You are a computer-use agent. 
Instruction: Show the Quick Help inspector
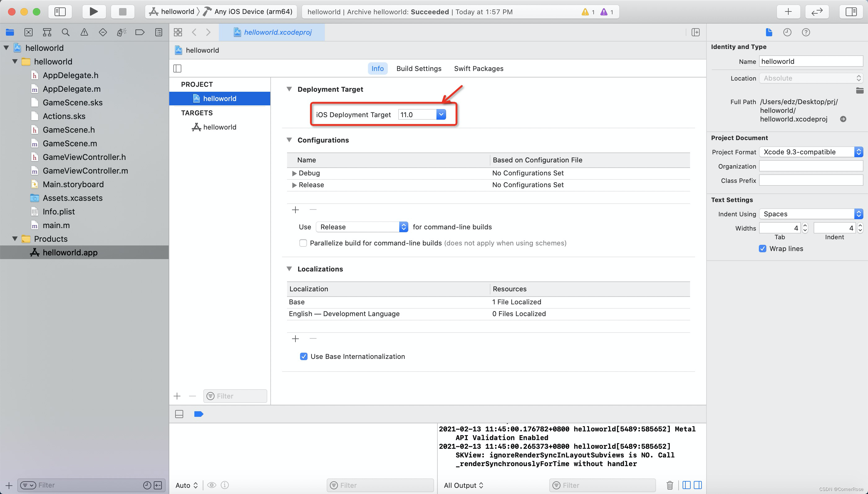[806, 32]
